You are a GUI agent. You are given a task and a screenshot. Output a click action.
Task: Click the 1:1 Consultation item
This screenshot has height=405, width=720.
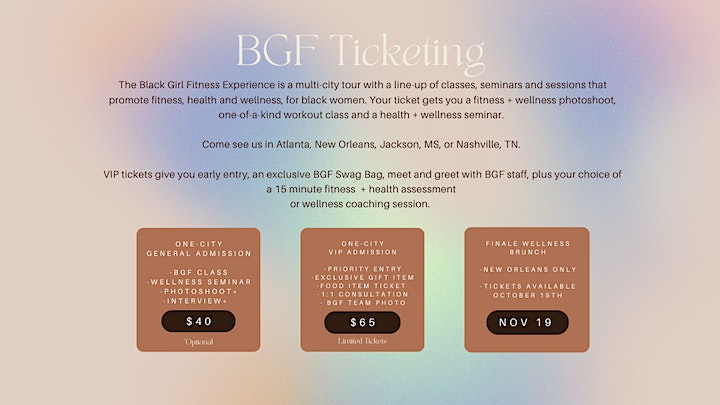point(362,295)
